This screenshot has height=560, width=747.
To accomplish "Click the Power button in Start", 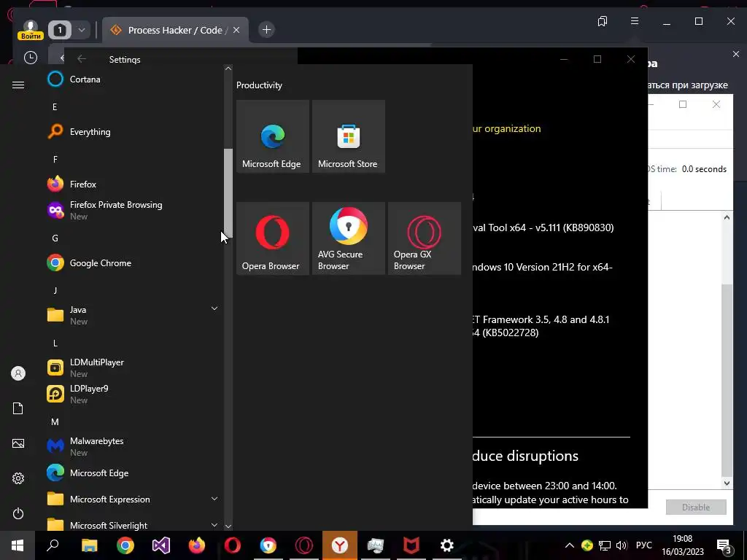I will (18, 513).
